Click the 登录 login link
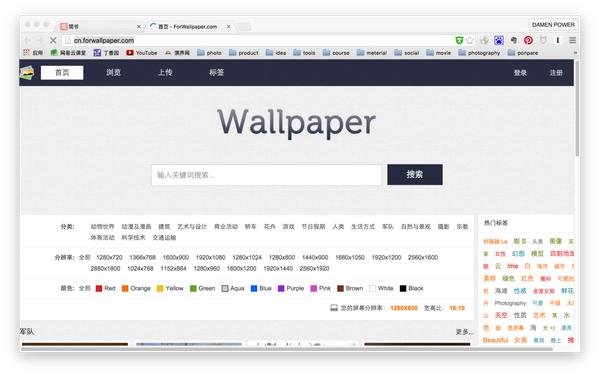 520,73
